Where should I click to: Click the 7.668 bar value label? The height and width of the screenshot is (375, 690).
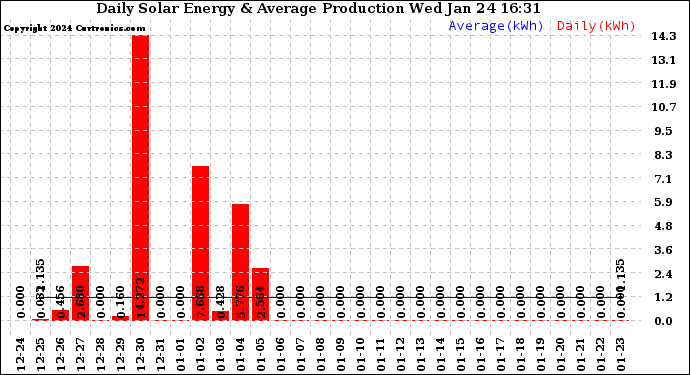coord(201,302)
